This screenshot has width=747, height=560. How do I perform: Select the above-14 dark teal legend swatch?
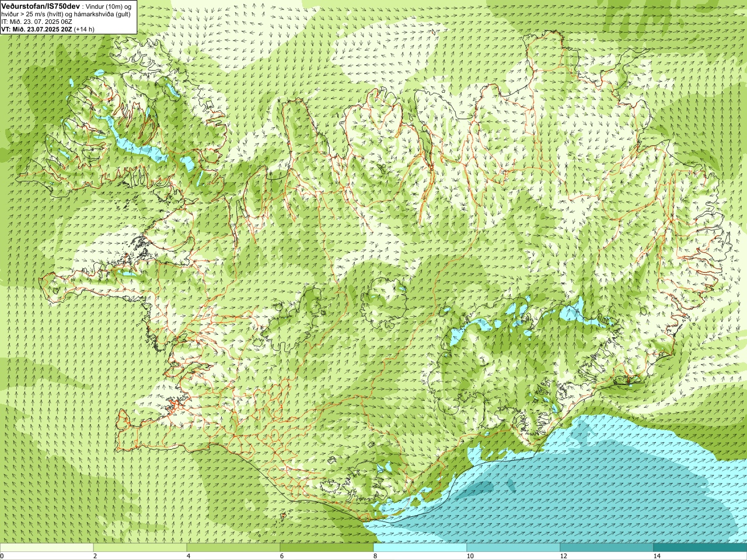tap(700, 548)
